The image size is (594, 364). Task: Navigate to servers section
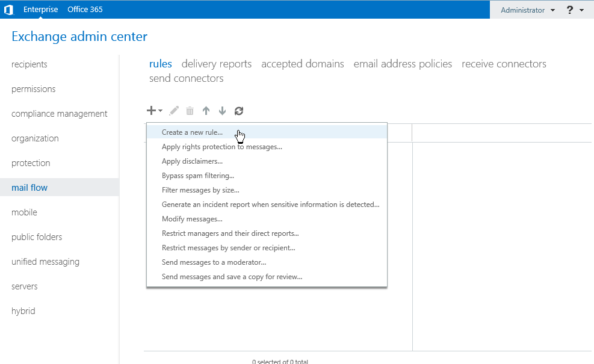pyautogui.click(x=24, y=286)
